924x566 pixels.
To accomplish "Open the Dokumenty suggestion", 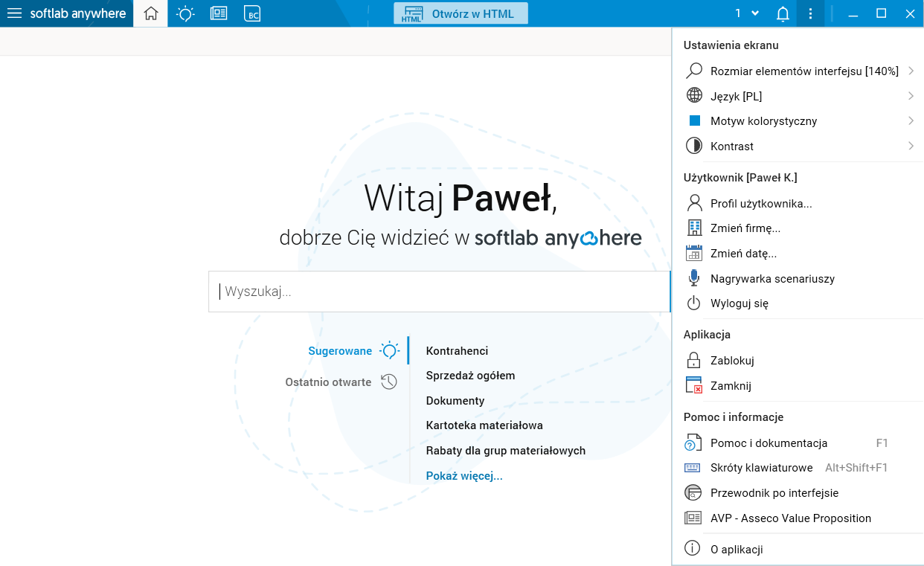I will pos(455,401).
